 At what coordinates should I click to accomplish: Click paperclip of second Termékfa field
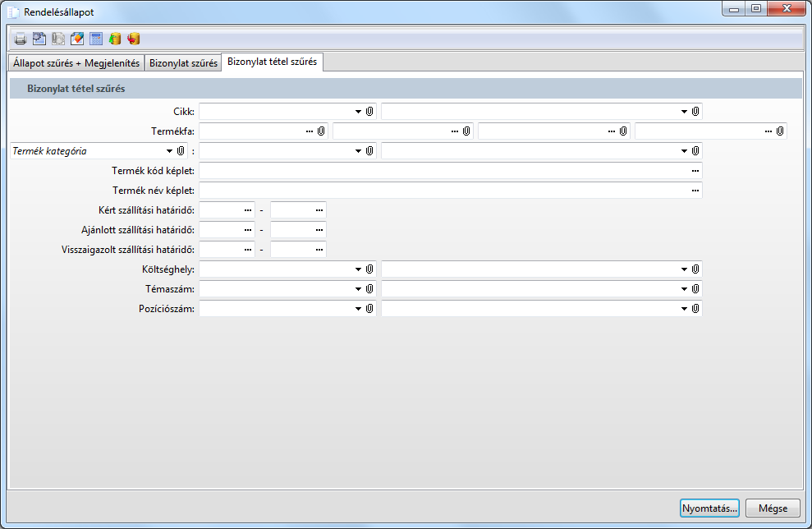466,131
